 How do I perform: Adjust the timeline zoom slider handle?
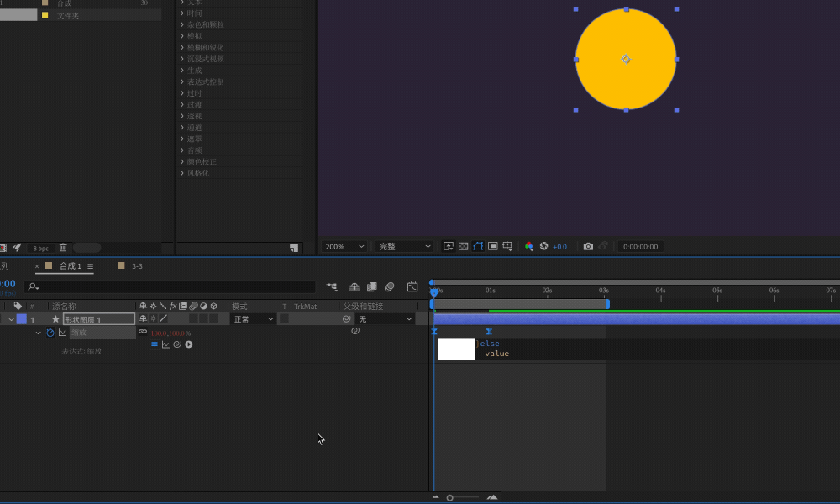(450, 497)
